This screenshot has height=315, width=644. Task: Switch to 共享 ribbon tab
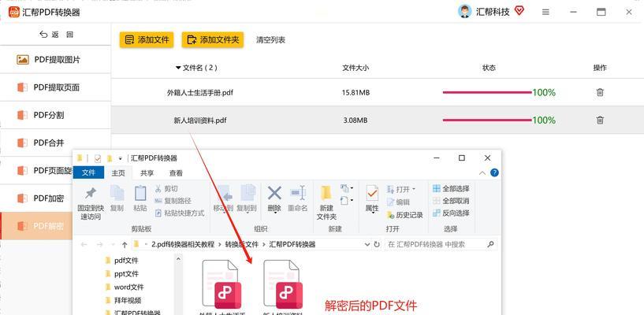click(x=147, y=173)
